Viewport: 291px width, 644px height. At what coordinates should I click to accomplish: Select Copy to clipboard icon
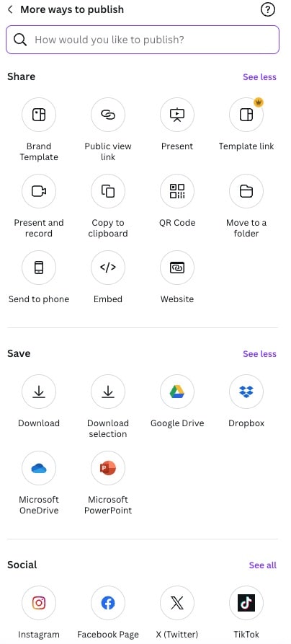(108, 191)
